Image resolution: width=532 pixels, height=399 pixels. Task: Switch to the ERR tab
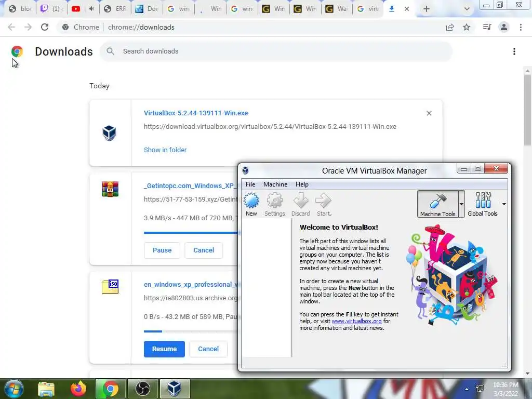(x=115, y=9)
